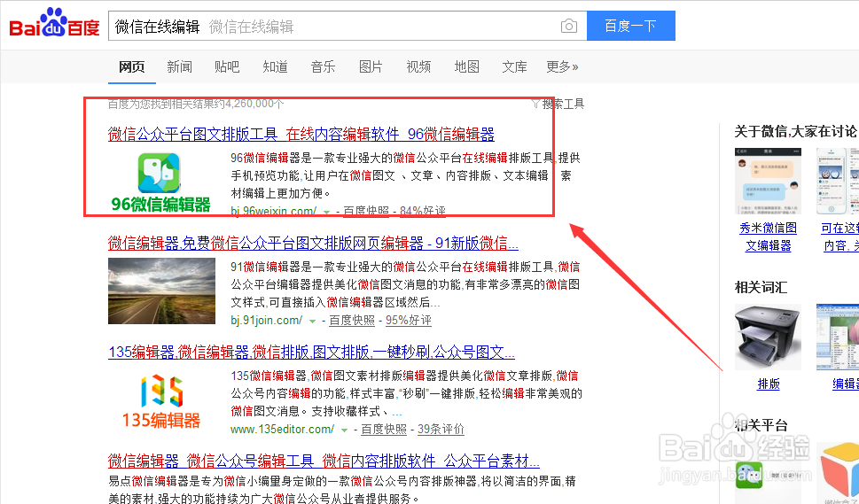Click the Baidu logo
The height and width of the screenshot is (504, 859).
click(x=54, y=24)
